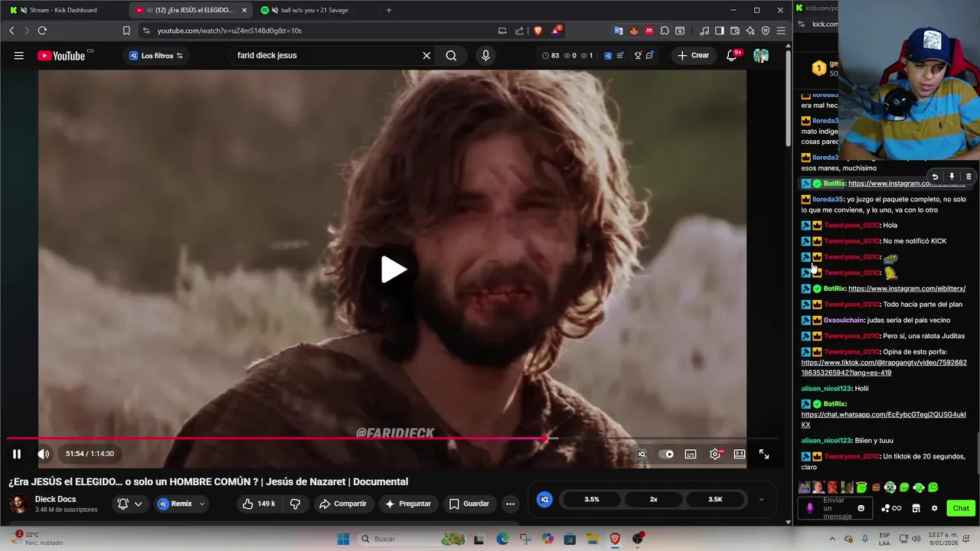This screenshot has width=980, height=551.
Task: Mute the video with the volume icon
Action: [x=44, y=454]
